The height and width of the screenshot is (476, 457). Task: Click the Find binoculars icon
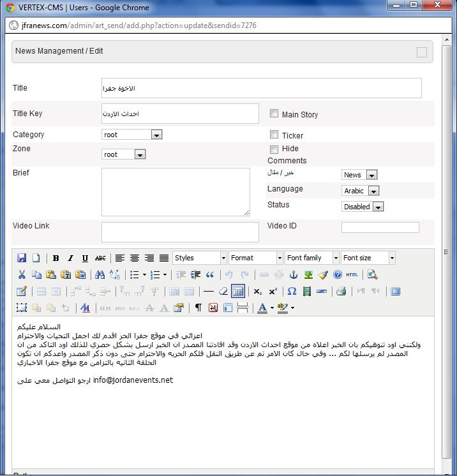(100, 274)
